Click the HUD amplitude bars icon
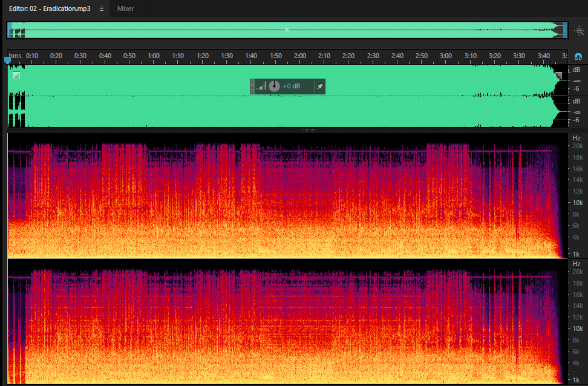588x386 pixels. 261,87
